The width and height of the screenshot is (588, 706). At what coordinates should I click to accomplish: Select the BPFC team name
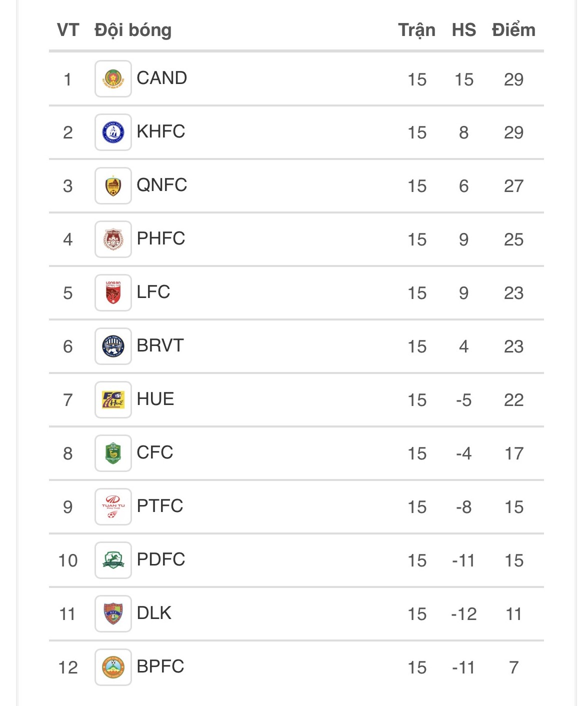(160, 666)
